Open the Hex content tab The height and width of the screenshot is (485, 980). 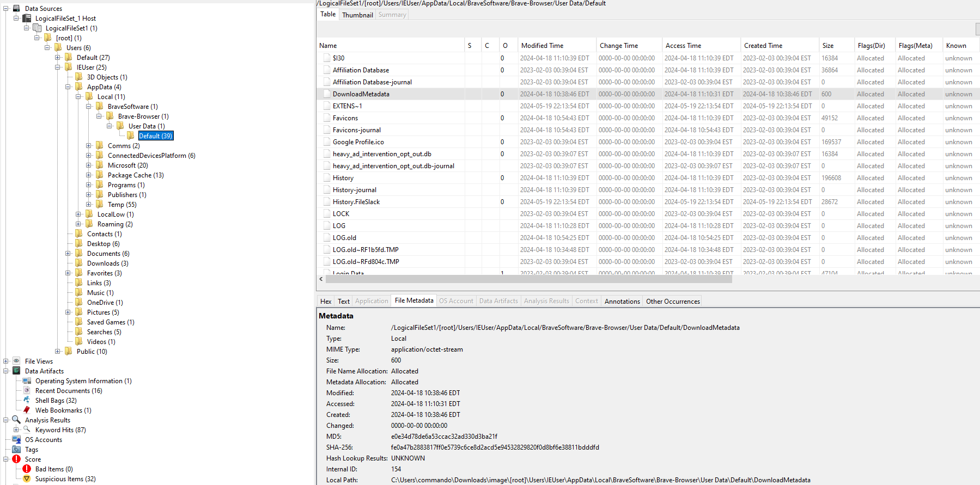pyautogui.click(x=326, y=301)
